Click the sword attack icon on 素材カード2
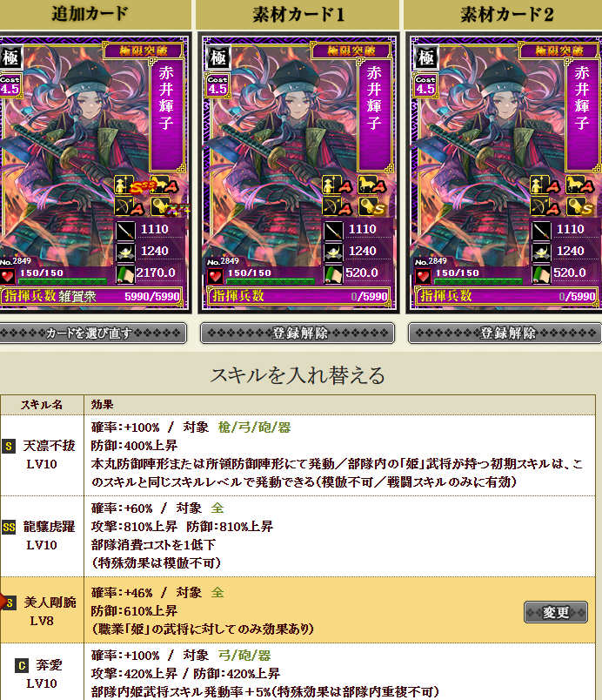This screenshot has width=602, height=700. (541, 231)
